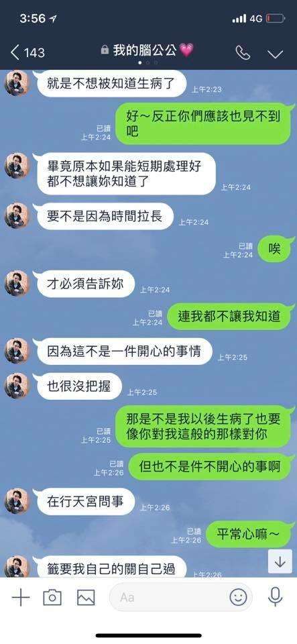Image resolution: width=297 pixels, height=644 pixels.
Task: Tap the green bubble 唉
Action: point(276,248)
